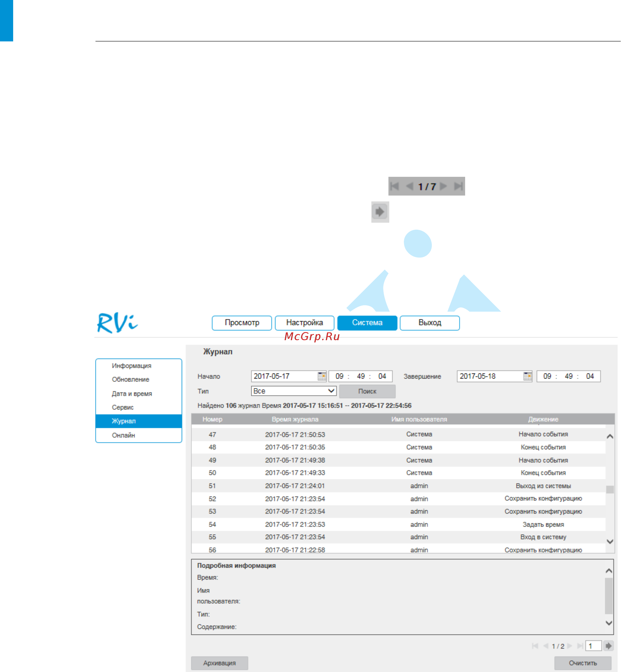Click the detailed info scrollbar thumb
Viewport: 621px width, 672px height.
[609, 596]
